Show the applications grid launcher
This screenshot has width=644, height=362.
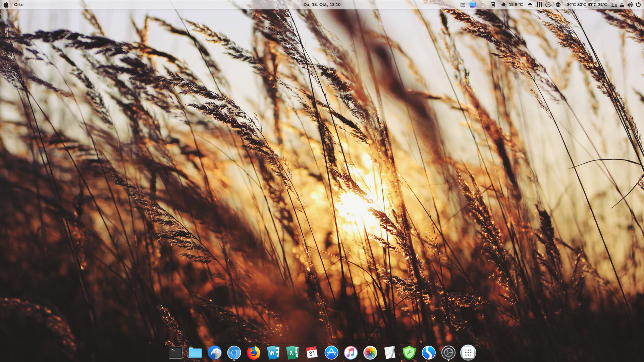click(x=468, y=353)
